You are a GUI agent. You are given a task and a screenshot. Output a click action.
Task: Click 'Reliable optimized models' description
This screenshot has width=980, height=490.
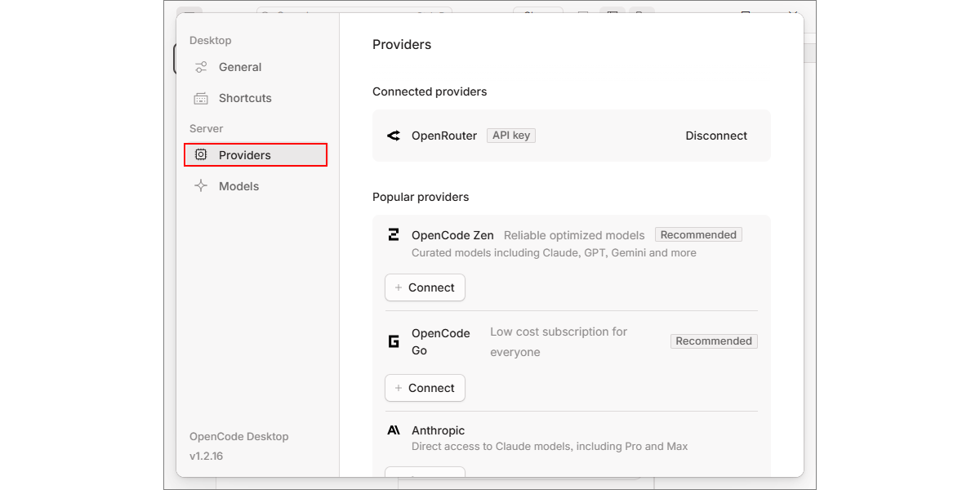pos(574,235)
